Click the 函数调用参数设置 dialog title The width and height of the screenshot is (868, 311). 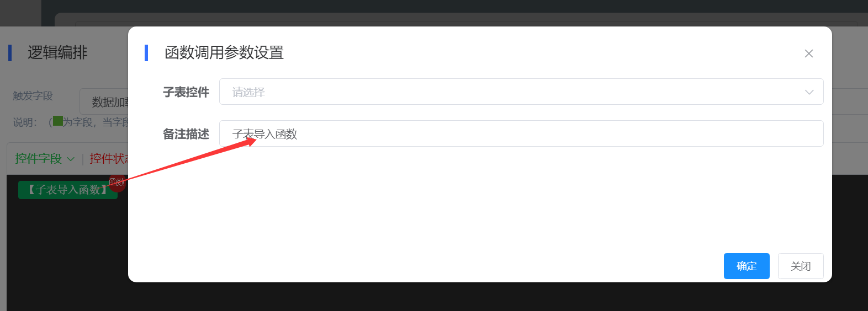click(x=224, y=53)
